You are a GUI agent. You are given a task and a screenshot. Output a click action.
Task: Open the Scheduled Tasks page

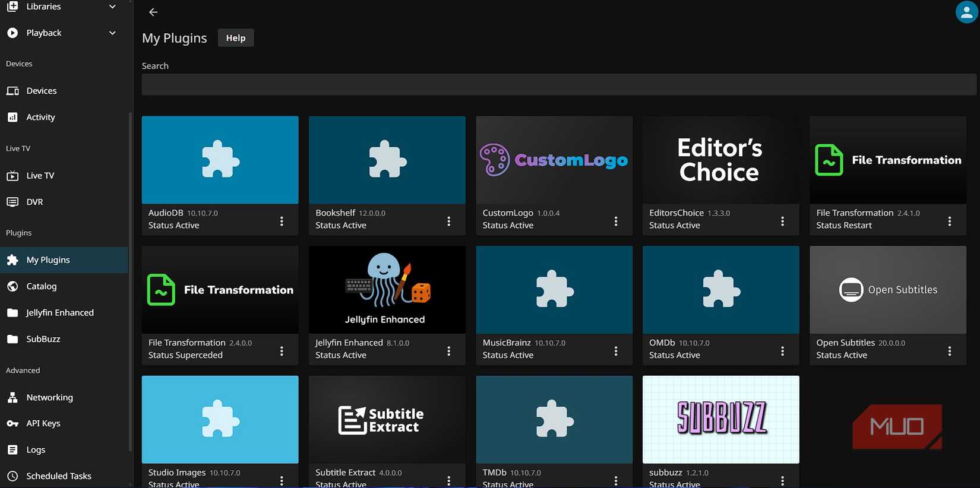[x=64, y=476]
